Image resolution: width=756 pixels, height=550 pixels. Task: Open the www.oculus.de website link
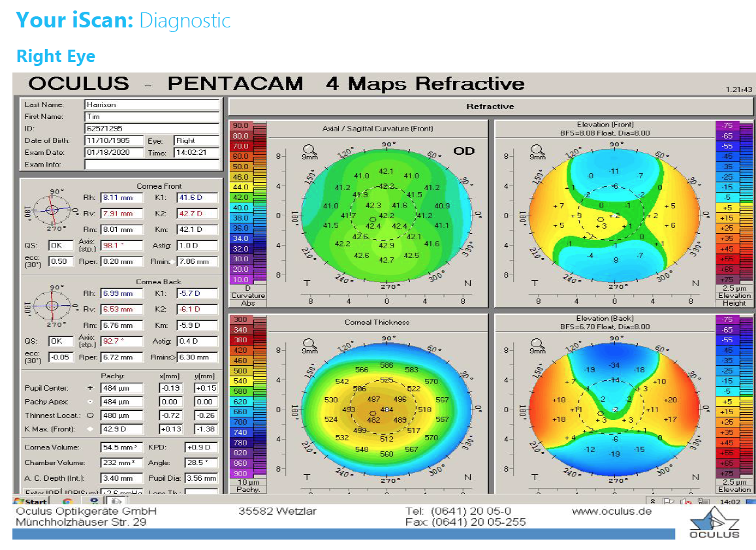point(611,511)
